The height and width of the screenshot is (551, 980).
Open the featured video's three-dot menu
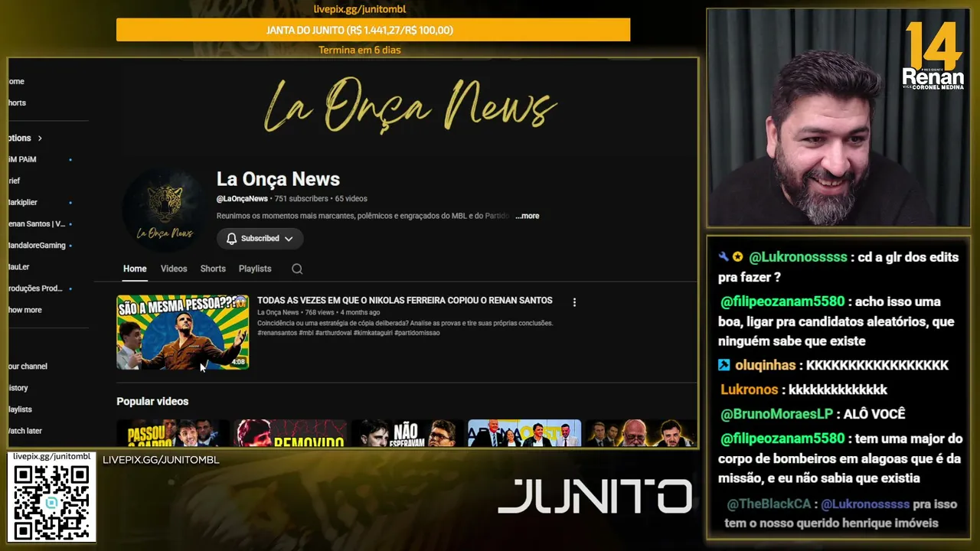click(x=574, y=302)
